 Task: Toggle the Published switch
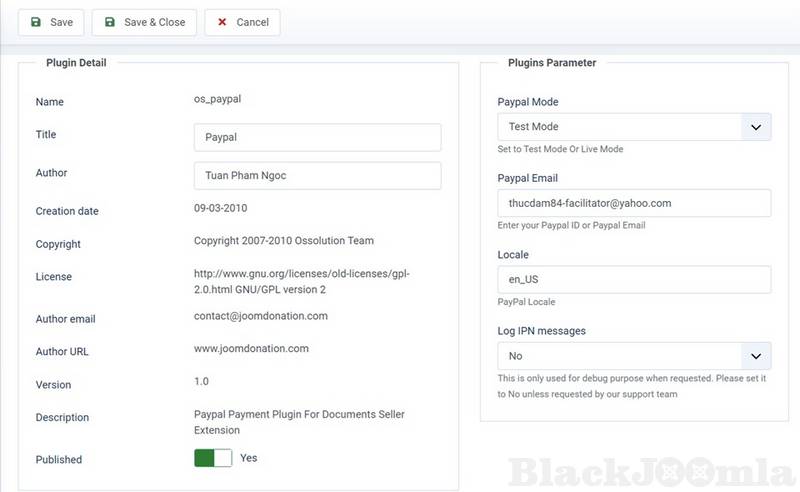[x=213, y=458]
